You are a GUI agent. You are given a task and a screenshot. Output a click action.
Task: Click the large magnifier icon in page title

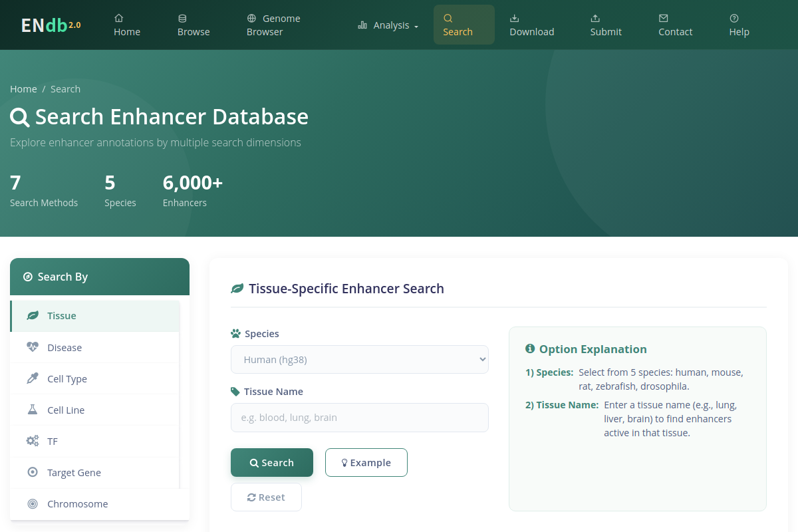[20, 118]
